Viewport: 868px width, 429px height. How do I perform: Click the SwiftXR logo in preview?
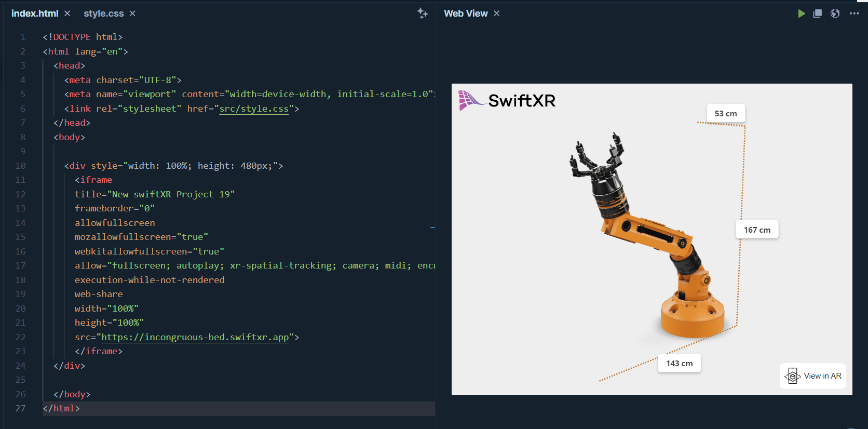(507, 100)
